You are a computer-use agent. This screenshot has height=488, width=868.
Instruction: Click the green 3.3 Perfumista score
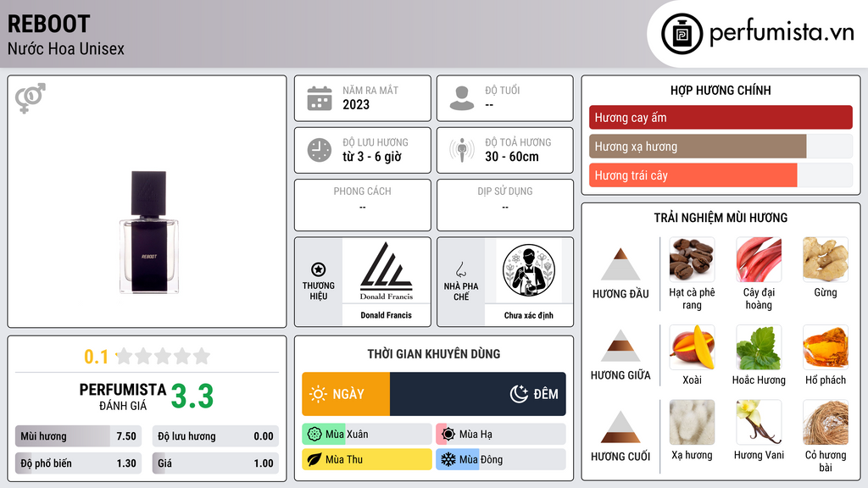coord(192,396)
